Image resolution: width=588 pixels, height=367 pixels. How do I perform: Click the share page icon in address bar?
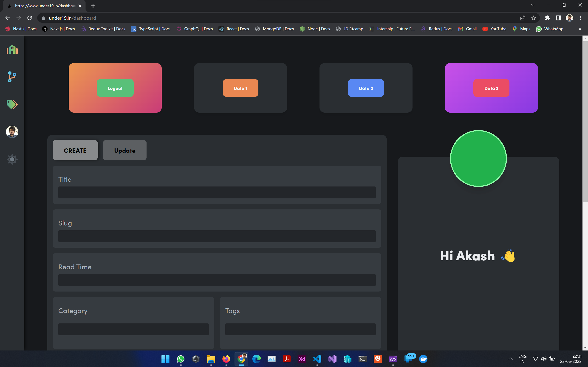coord(522,18)
